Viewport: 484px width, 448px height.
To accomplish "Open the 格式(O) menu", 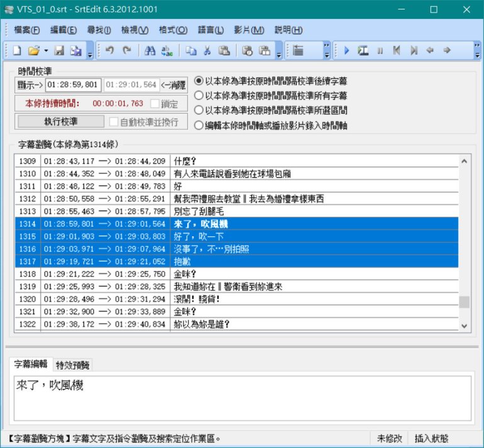I will coord(173,30).
